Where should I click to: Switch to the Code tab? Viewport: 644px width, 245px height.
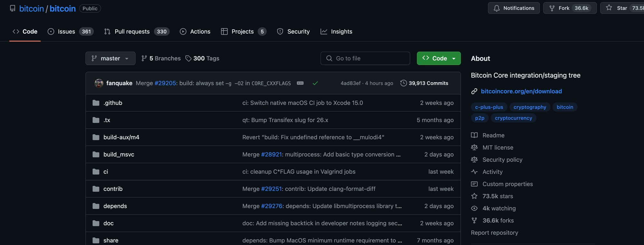[x=25, y=32]
